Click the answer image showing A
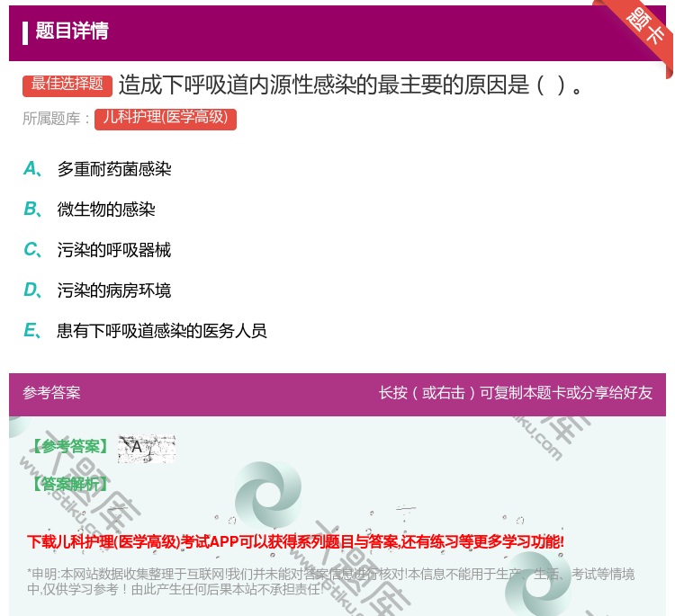This screenshot has height=616, width=675. (x=147, y=448)
